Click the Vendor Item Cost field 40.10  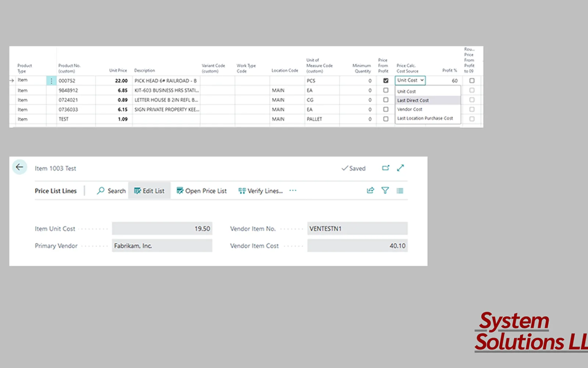[x=357, y=245]
